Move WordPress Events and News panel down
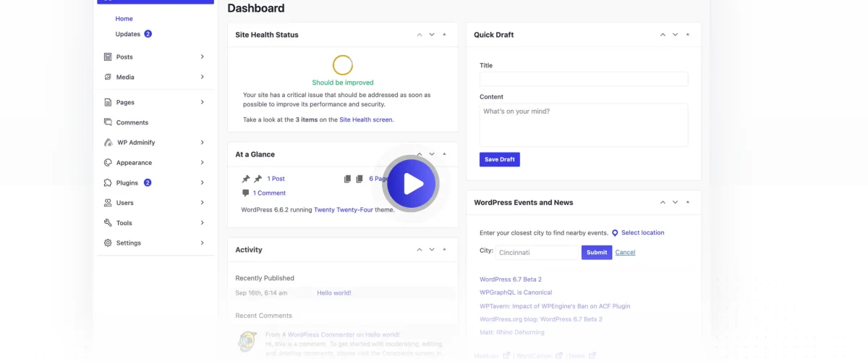868x362 pixels. coord(675,203)
